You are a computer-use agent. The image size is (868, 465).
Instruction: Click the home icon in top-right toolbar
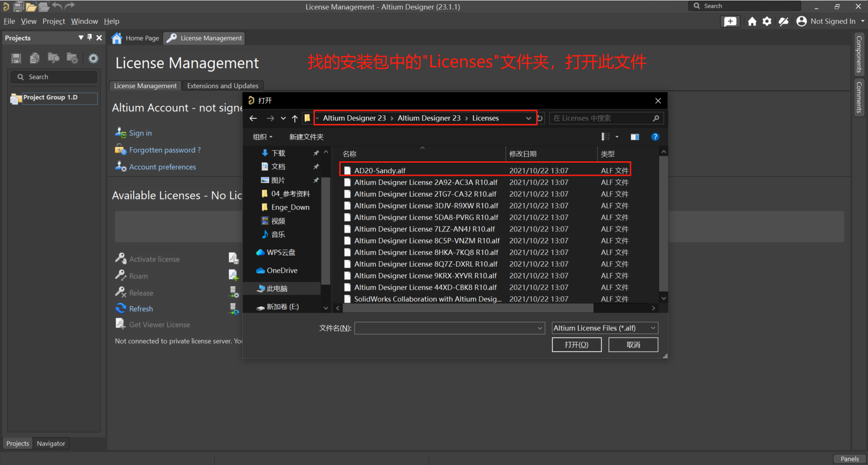pos(752,21)
